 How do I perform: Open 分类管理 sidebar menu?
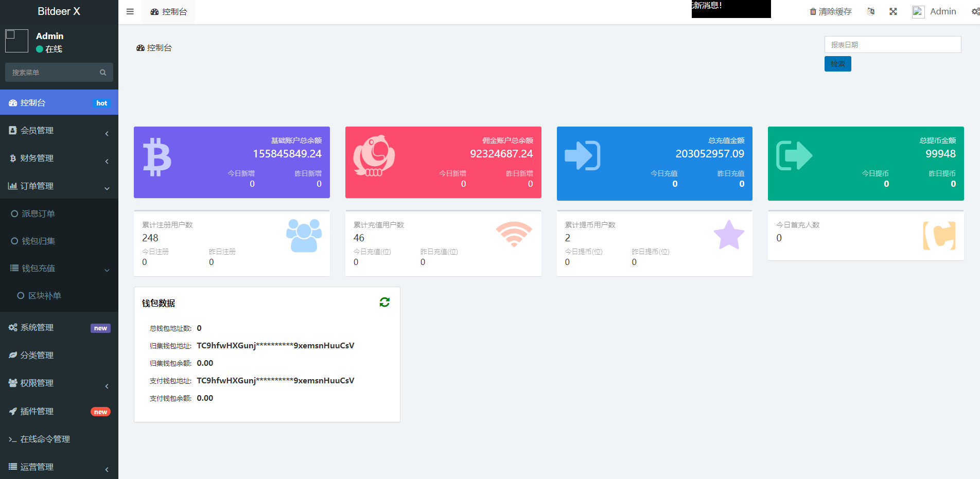pyautogui.click(x=59, y=355)
